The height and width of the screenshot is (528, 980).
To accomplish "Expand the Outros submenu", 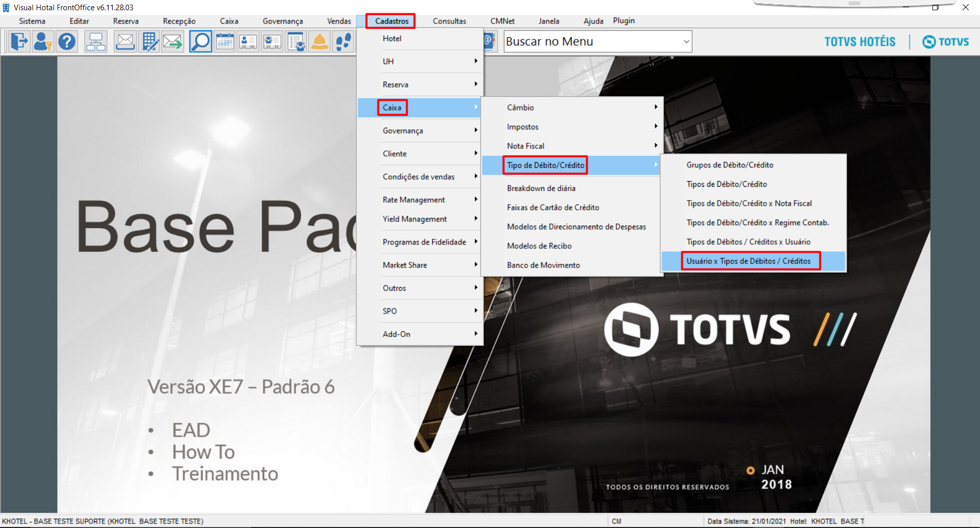I will click(x=420, y=288).
